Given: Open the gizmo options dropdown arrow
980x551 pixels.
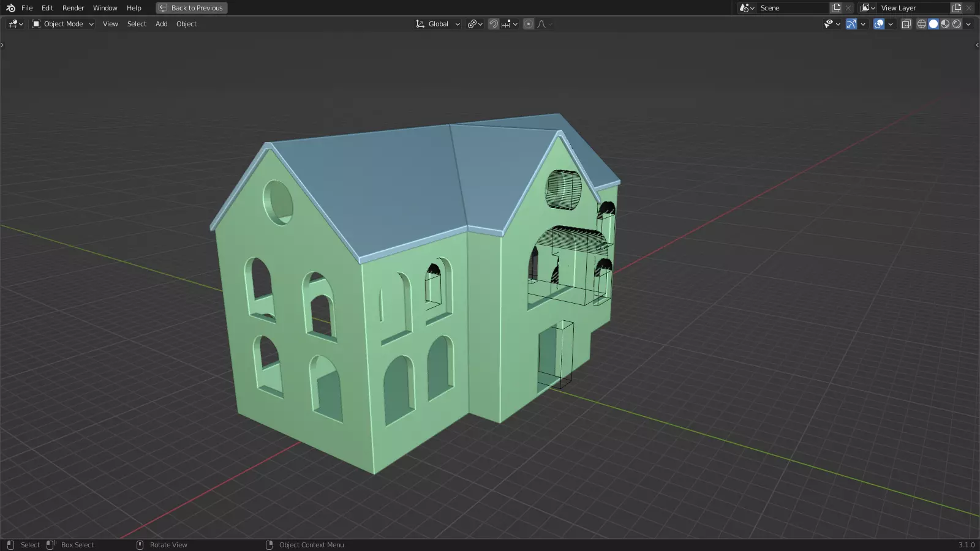Looking at the screenshot, I should [x=863, y=24].
